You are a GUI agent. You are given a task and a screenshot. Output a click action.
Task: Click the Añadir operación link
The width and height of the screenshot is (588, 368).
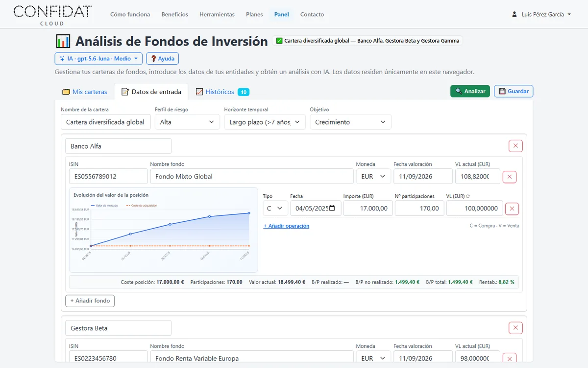(x=286, y=226)
